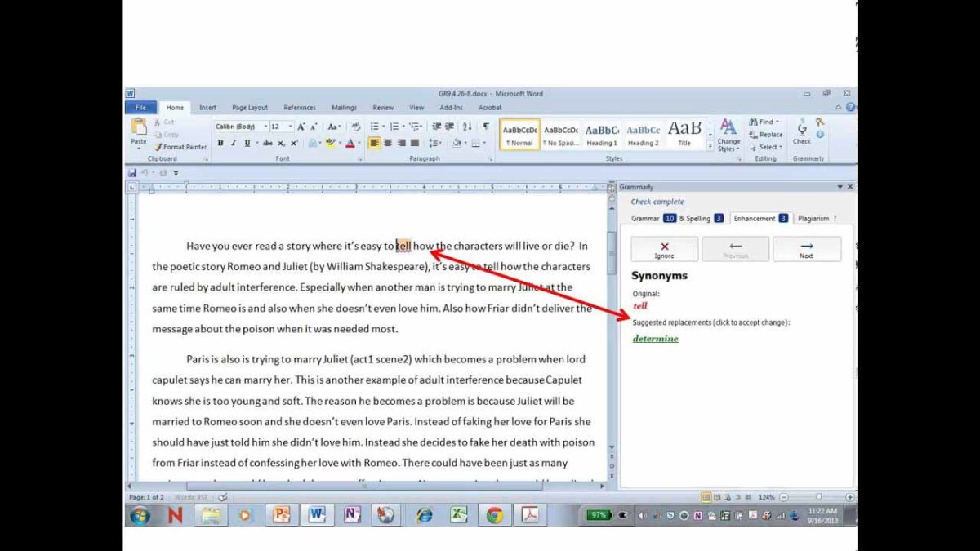Apply text highlight color
Image resolution: width=980 pixels, height=551 pixels.
(330, 144)
